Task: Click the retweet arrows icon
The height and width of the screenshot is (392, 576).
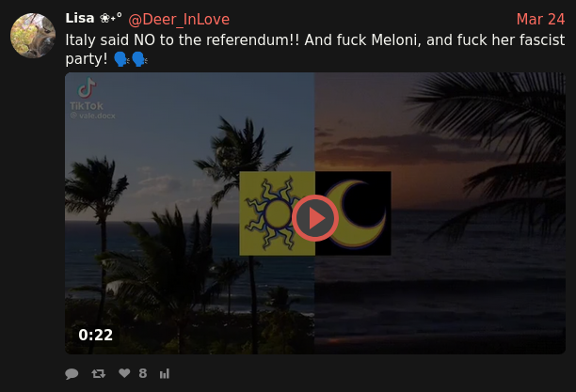Action: [99, 373]
